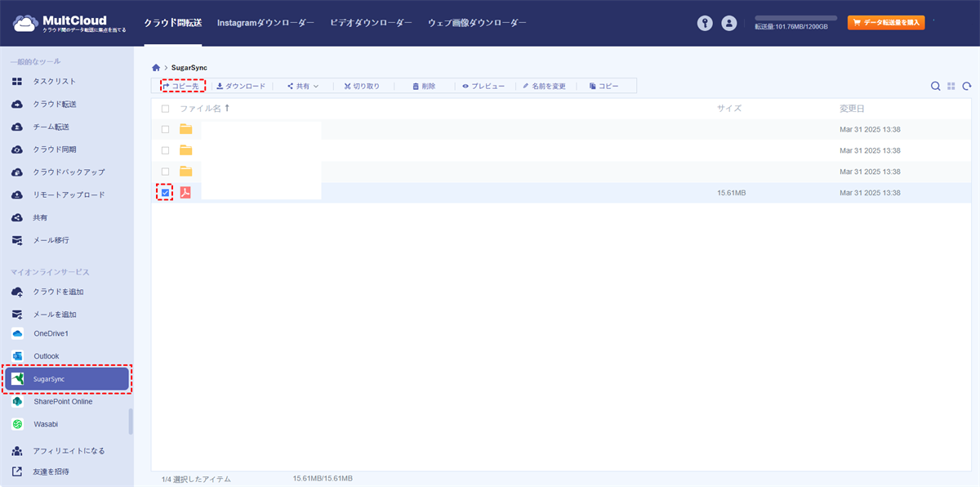Open search magnifier icon
The image size is (980, 487).
pyautogui.click(x=936, y=86)
